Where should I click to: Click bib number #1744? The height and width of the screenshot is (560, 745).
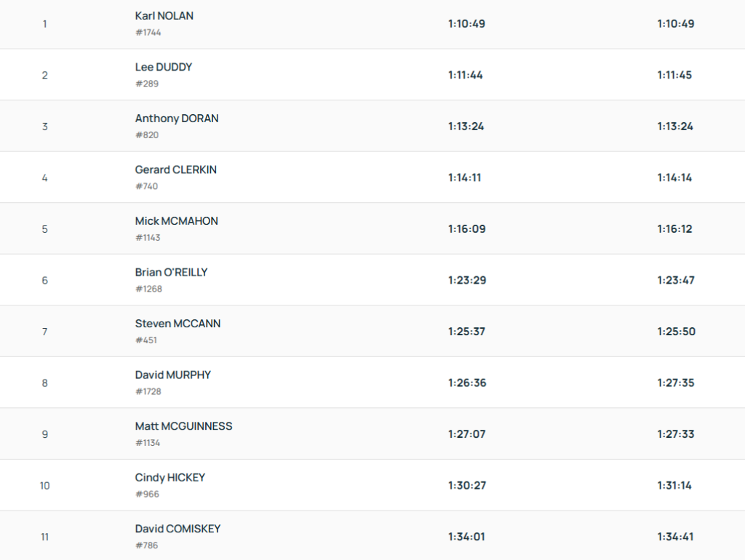(x=148, y=33)
